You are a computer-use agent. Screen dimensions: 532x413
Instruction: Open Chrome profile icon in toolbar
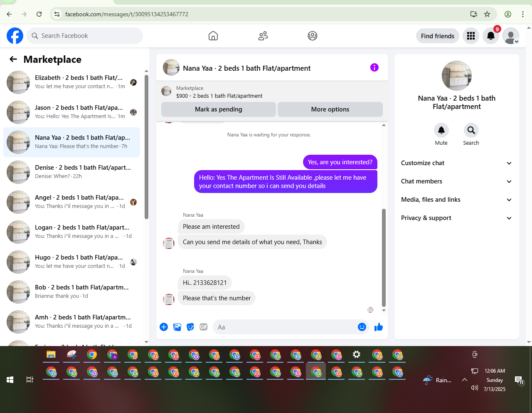[x=508, y=14]
